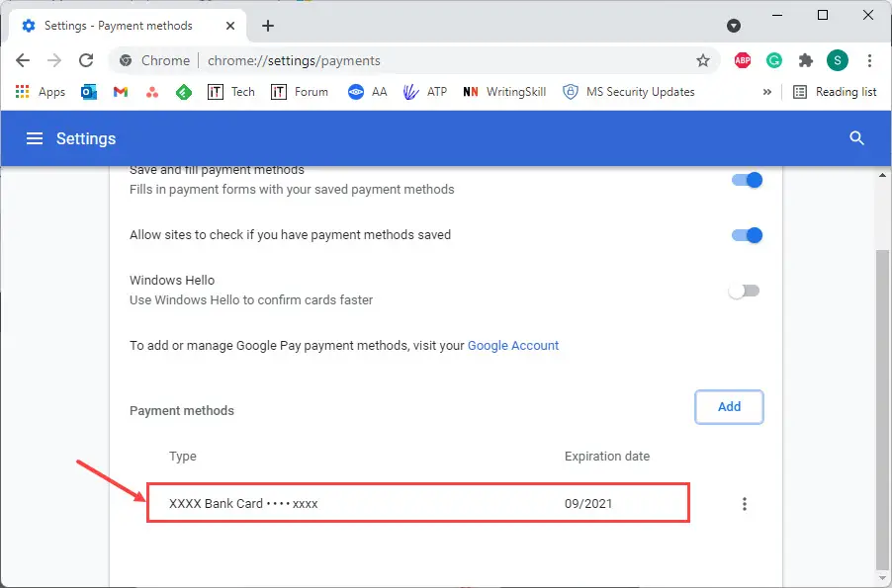
Task: Select the Settings - Payment methods tab
Action: (x=128, y=26)
